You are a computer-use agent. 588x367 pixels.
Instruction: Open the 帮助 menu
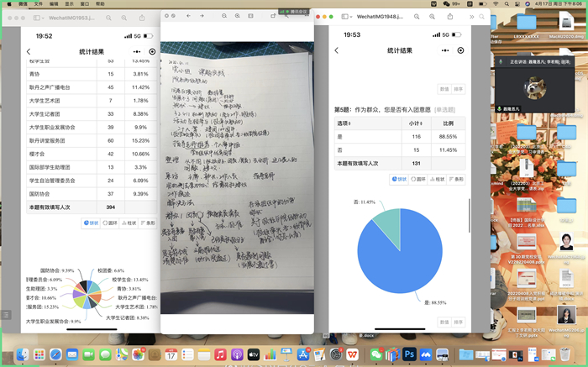coord(100,3)
